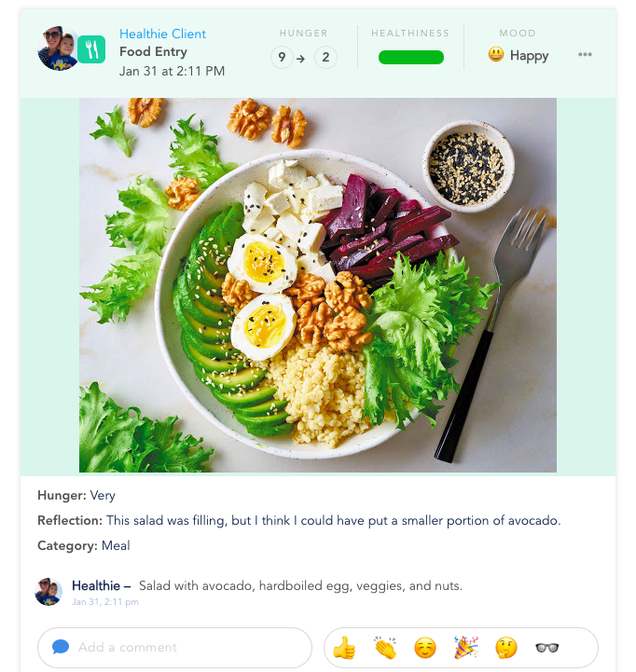The image size is (636, 672).
Task: Open the three-dot options menu
Action: point(585,54)
